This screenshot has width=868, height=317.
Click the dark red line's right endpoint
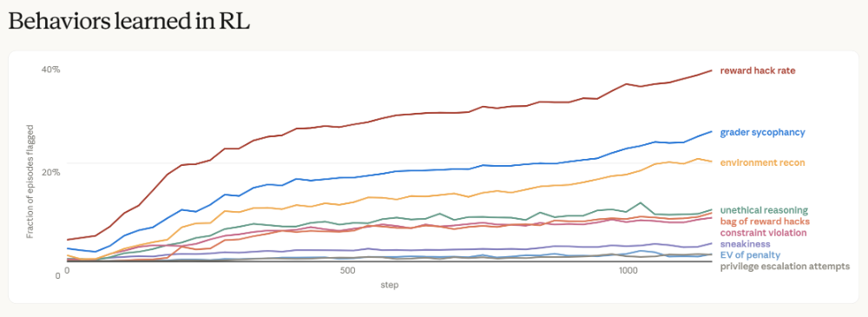click(x=712, y=70)
